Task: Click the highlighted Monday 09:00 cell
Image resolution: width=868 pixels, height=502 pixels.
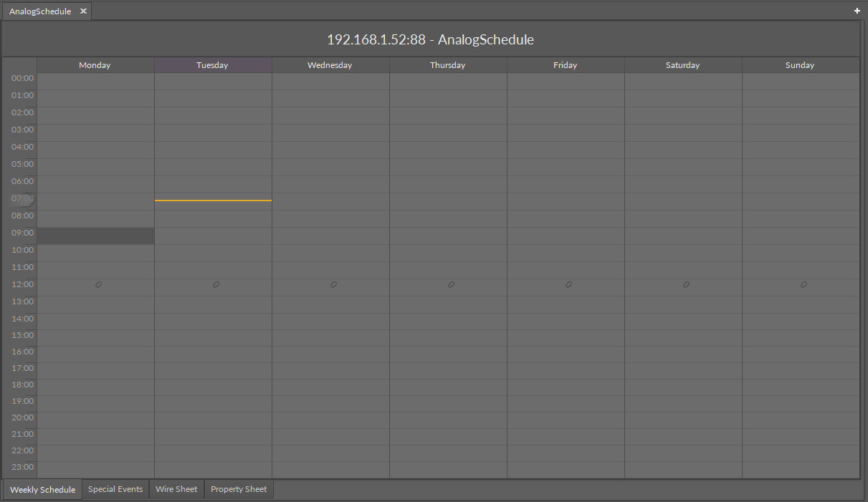Action: click(x=95, y=236)
